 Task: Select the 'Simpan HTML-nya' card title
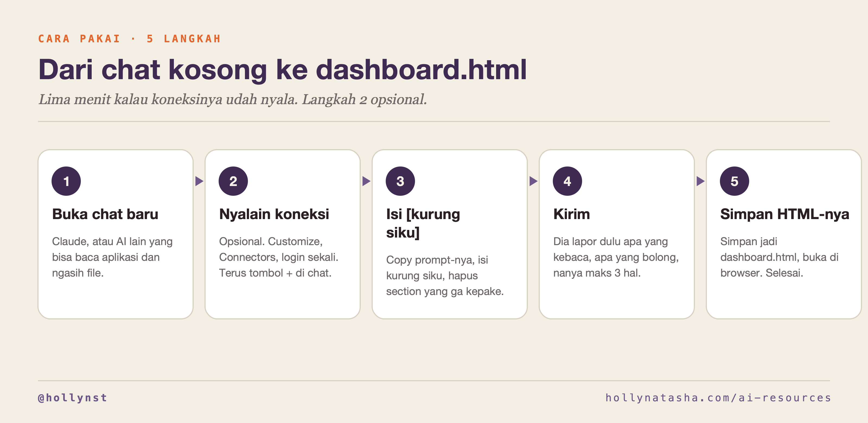pyautogui.click(x=785, y=214)
